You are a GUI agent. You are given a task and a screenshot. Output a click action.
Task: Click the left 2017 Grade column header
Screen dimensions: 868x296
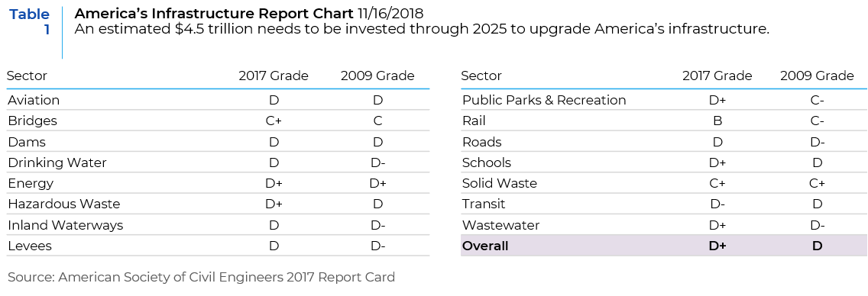pos(274,76)
